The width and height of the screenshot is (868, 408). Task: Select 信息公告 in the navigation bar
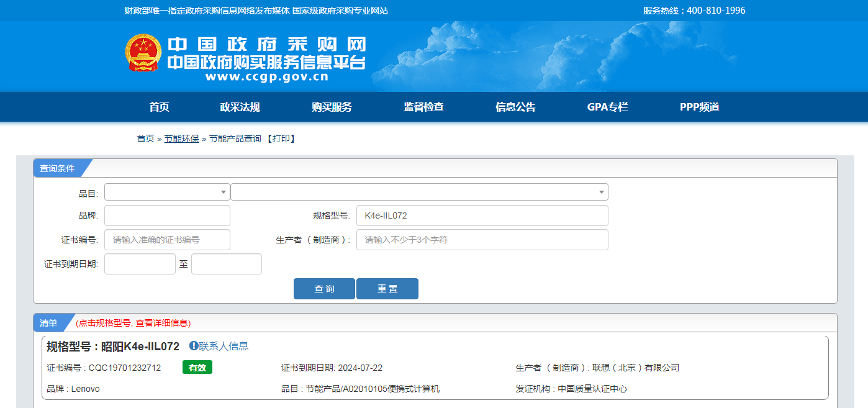point(515,107)
